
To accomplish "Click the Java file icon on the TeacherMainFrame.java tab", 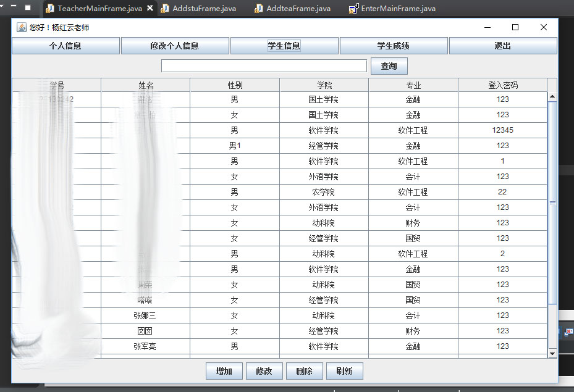I will point(50,9).
